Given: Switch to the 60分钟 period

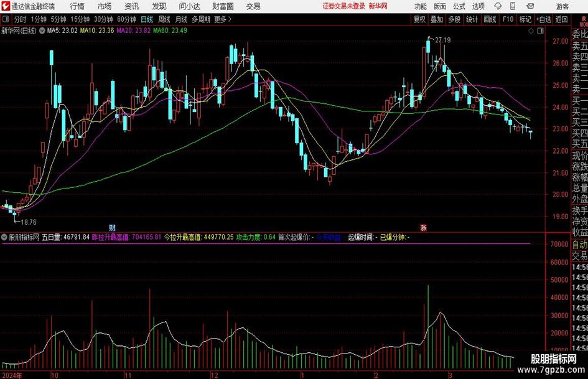Looking at the screenshot, I should click(127, 19).
